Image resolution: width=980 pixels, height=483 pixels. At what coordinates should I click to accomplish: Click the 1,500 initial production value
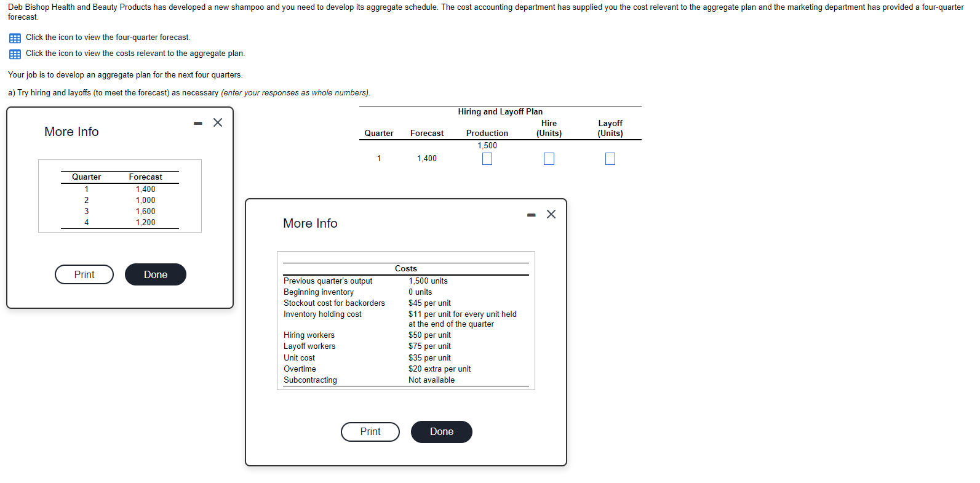coord(487,146)
